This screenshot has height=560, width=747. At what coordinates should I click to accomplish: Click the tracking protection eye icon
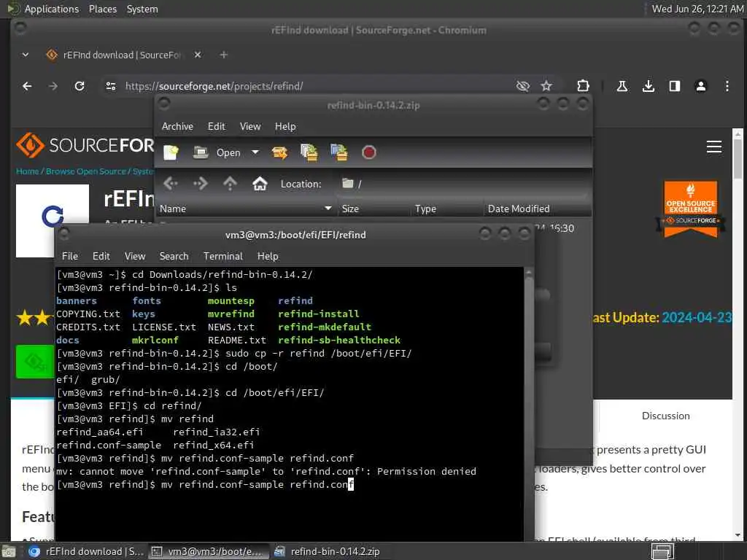(x=522, y=86)
